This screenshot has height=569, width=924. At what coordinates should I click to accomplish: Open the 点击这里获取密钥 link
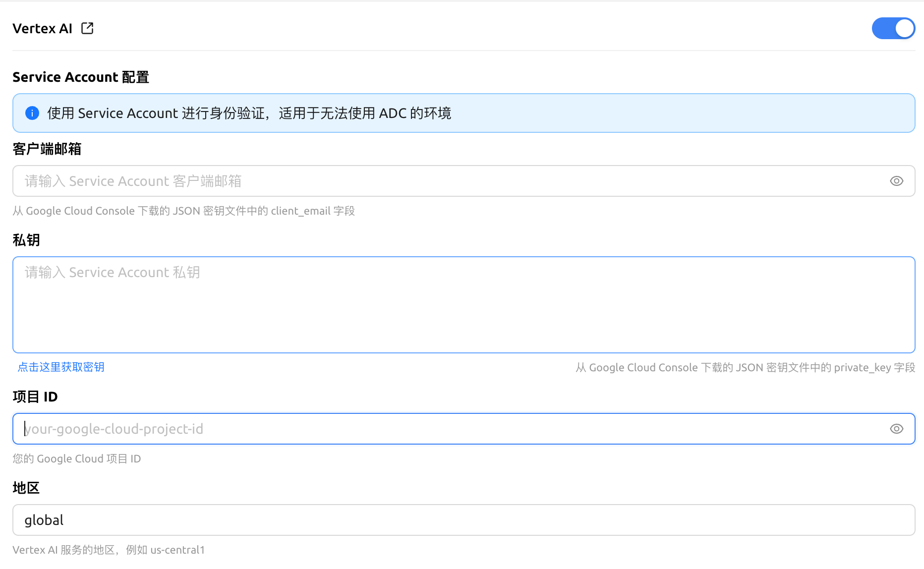61,367
